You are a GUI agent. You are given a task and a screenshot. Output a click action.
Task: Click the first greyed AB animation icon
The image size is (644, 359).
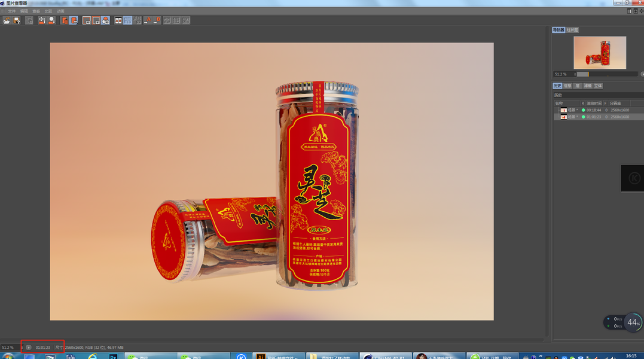pyautogui.click(x=167, y=20)
